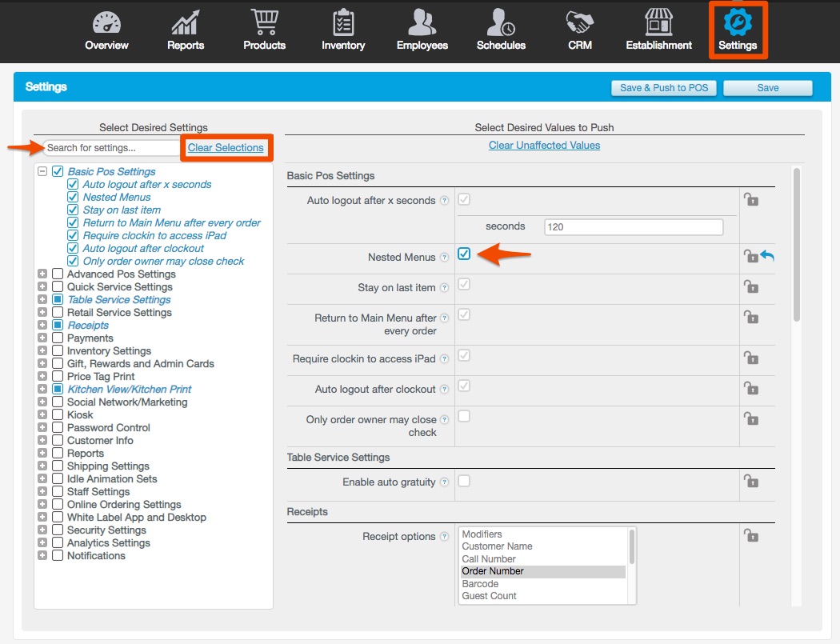This screenshot has width=840, height=644.
Task: Expand Advanced Pos Settings
Action: point(43,274)
